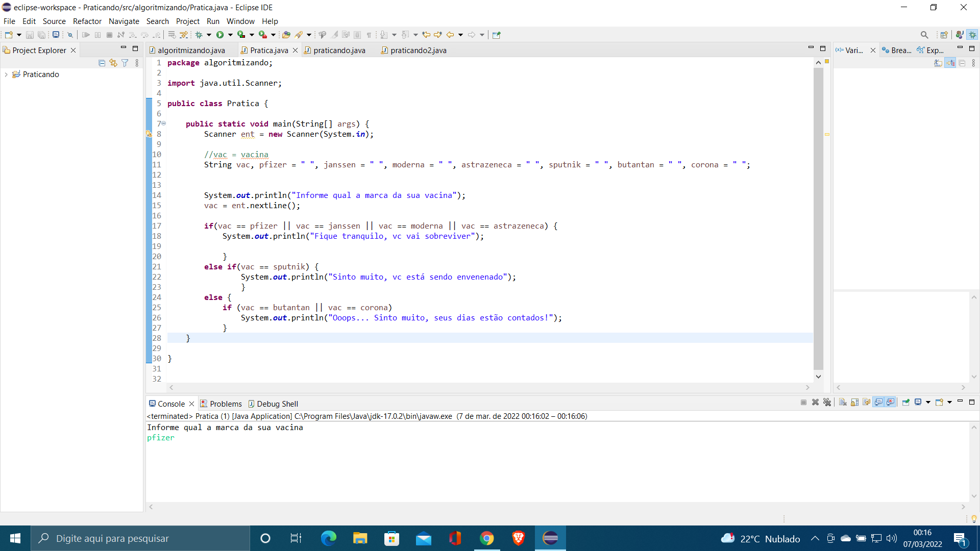Toggle the Pin Editor toolbar button
Screen dimensions: 980x551
497,35
